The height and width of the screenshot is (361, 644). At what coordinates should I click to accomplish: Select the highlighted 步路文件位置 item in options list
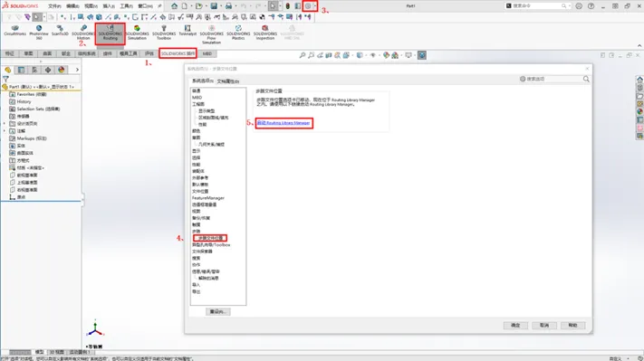pos(210,238)
